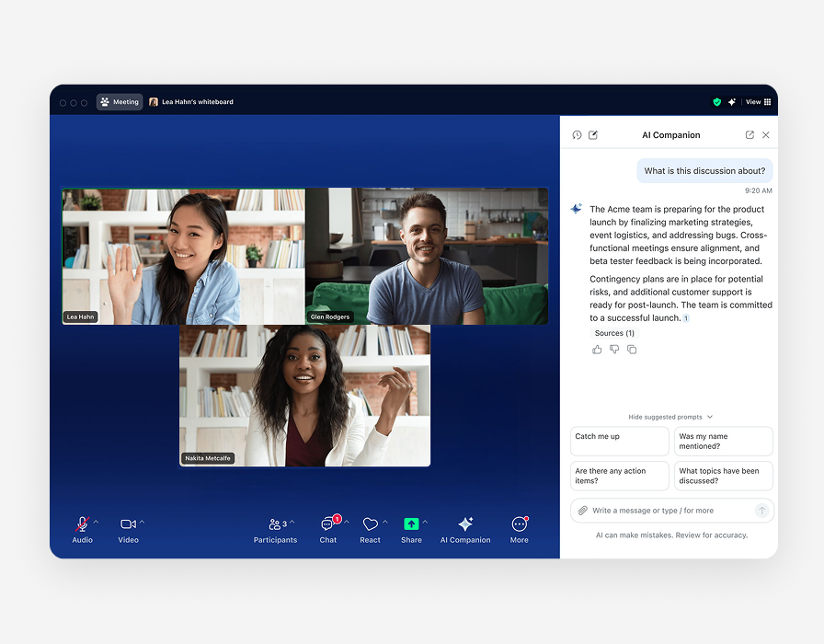Expand the Sources (1) link
The width and height of the screenshot is (824, 644).
coord(614,333)
